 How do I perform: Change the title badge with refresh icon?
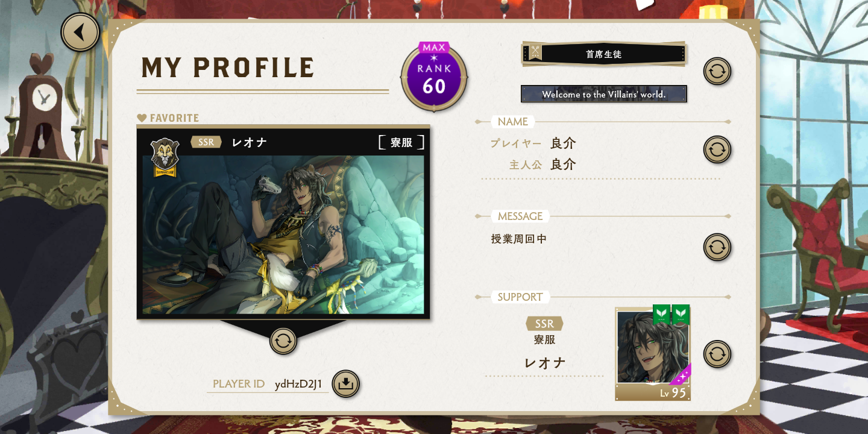[717, 71]
